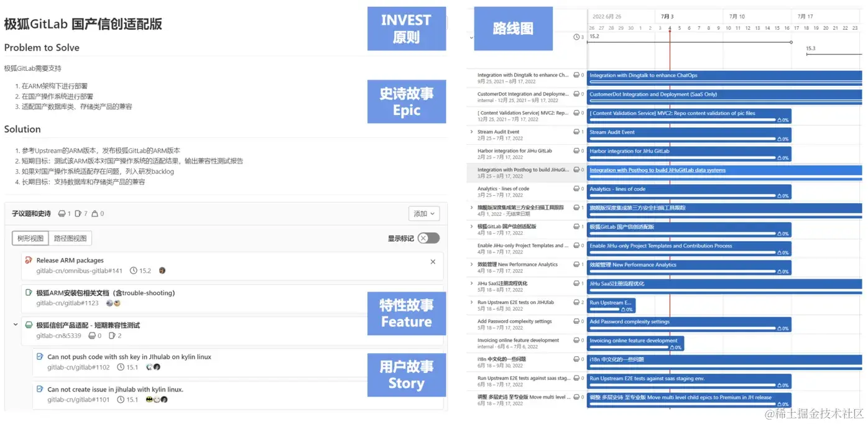868x424 pixels.
Task: Open the 添加 dropdown
Action: (x=424, y=214)
